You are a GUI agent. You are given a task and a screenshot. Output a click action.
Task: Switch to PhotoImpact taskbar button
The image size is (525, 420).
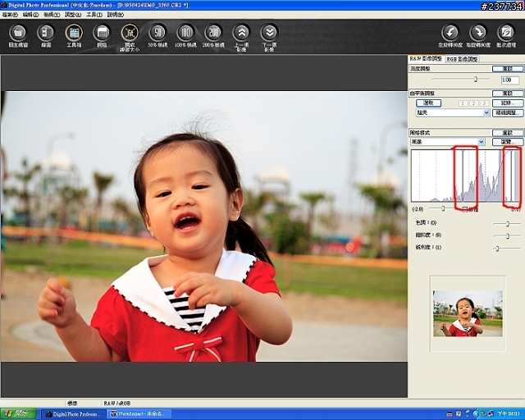139,414
